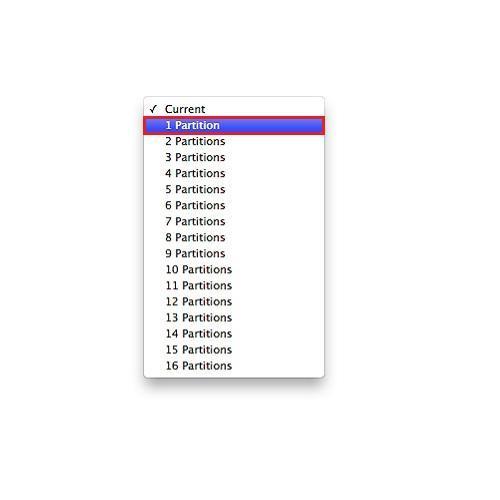Choose 10 Partitions entry

[234, 269]
